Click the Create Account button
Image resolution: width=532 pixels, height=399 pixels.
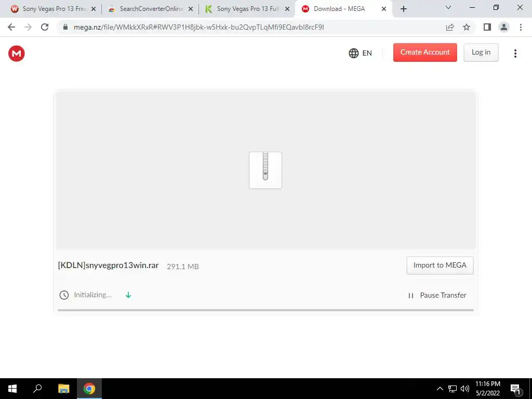(x=425, y=52)
